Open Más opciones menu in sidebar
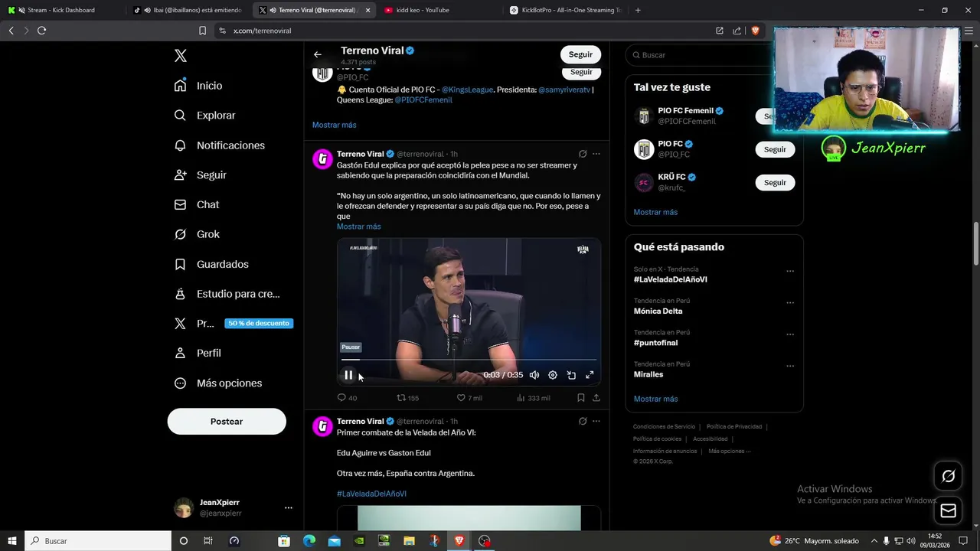The height and width of the screenshot is (551, 980). click(x=218, y=383)
